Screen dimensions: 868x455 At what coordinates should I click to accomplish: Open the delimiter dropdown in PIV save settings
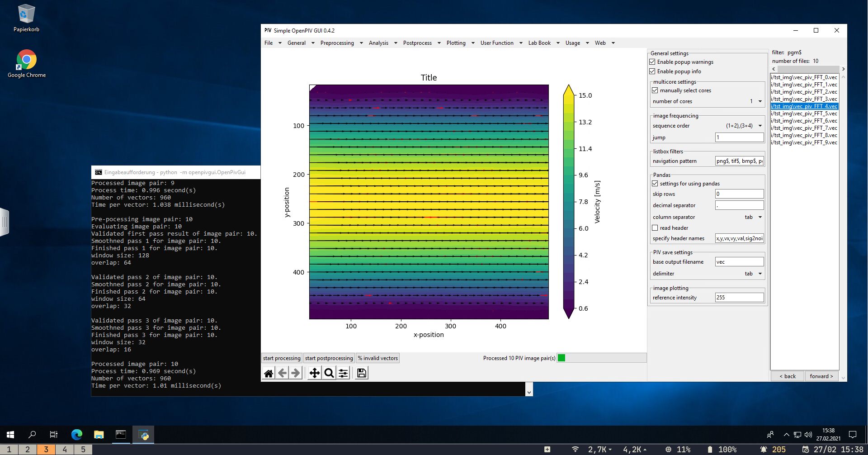click(x=760, y=274)
